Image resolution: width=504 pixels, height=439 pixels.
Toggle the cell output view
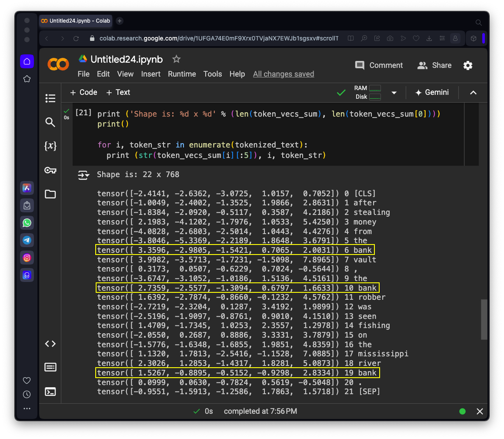pos(83,175)
